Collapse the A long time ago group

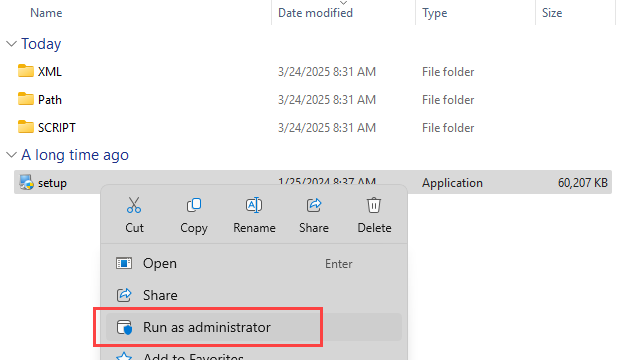(12, 155)
